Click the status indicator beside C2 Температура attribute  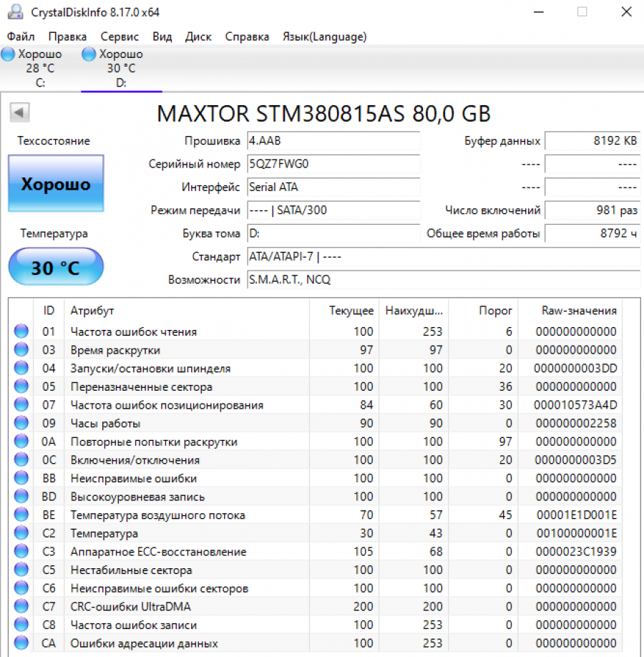coord(19,533)
